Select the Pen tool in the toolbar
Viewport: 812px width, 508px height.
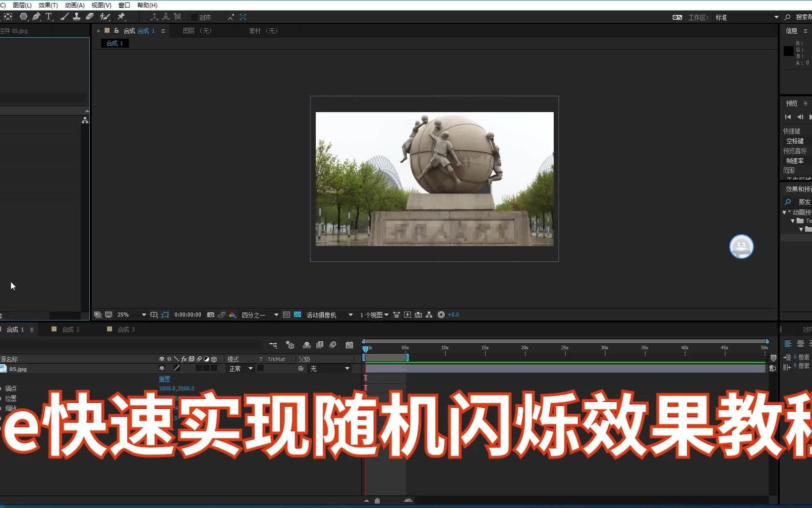tap(36, 16)
